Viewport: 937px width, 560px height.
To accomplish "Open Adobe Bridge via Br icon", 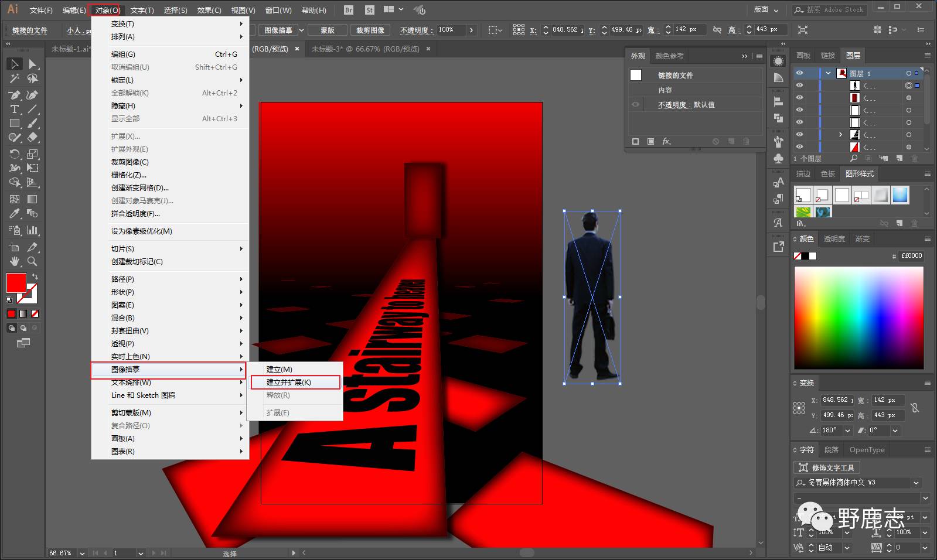I will coord(349,10).
